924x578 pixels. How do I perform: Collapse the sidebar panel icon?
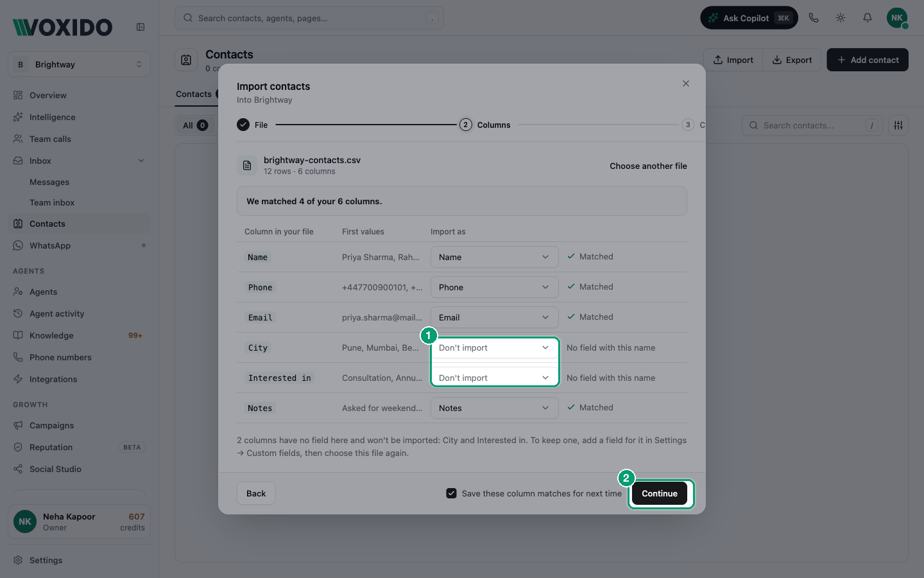[x=141, y=27]
